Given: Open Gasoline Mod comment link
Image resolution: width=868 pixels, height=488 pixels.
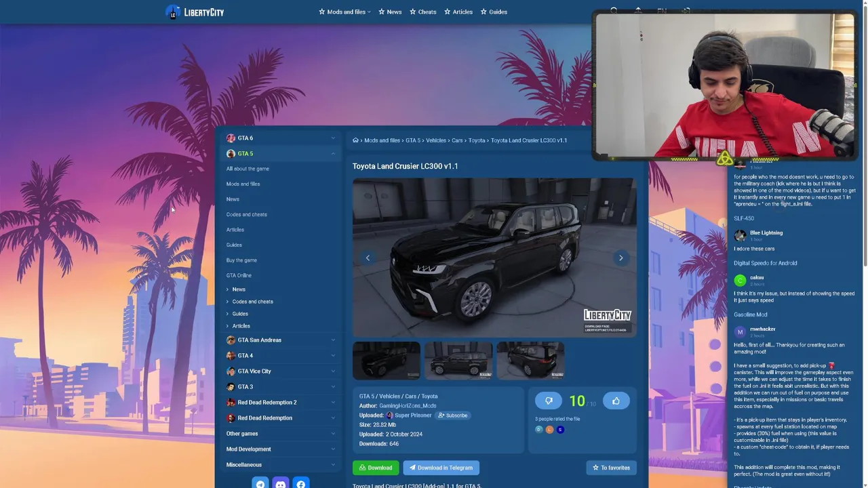Looking at the screenshot, I should click(x=751, y=314).
